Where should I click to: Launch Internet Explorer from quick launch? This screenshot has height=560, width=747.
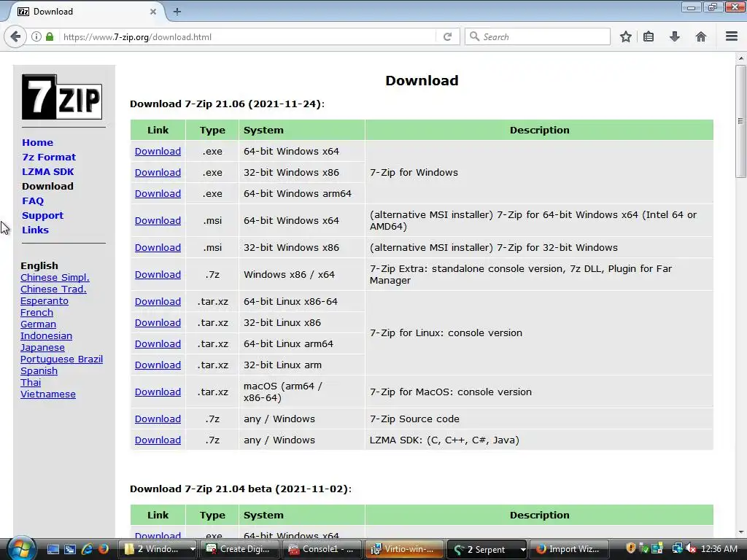click(x=87, y=549)
